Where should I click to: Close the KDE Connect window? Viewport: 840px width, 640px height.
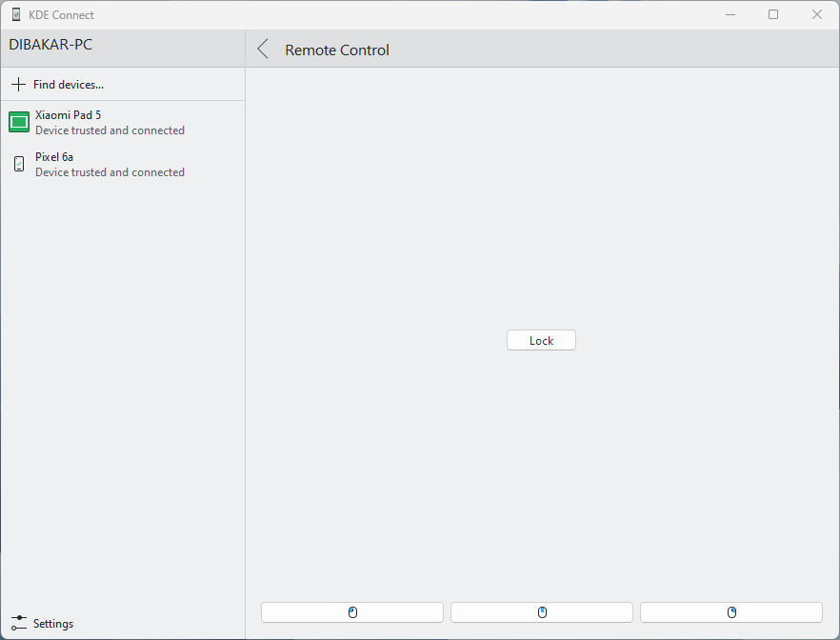817,14
